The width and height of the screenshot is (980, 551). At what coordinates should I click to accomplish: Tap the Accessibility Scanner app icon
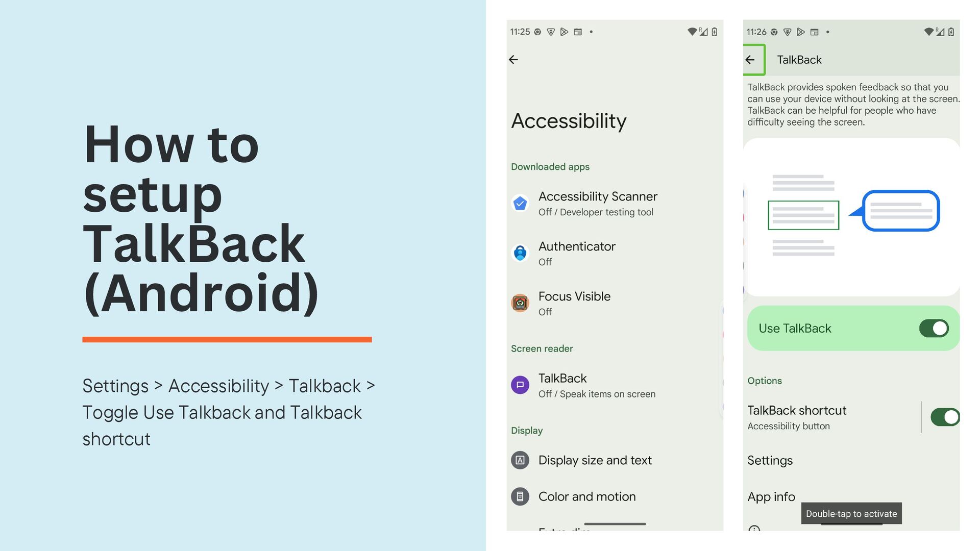[x=520, y=204]
